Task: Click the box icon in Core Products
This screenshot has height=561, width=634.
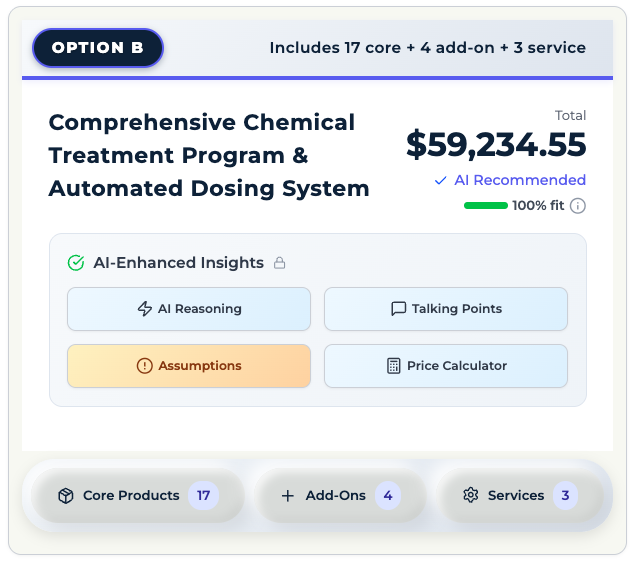Action: (66, 496)
